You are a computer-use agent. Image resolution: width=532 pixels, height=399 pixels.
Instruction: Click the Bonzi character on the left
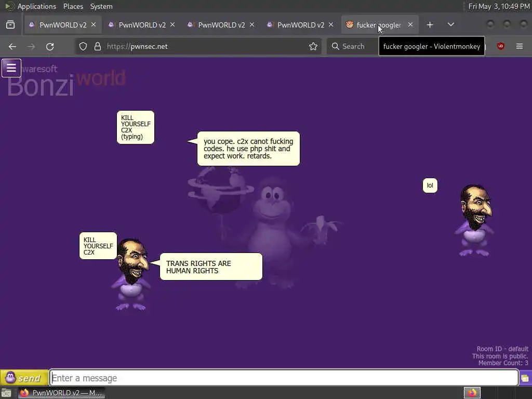(131, 274)
